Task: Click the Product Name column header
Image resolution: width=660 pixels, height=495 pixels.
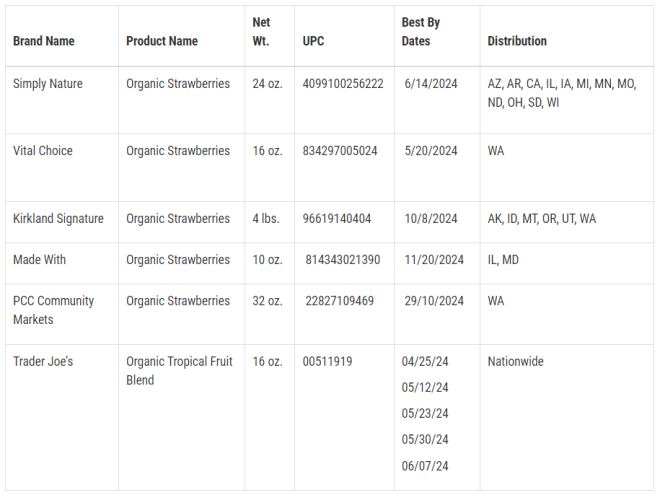Action: tap(162, 41)
